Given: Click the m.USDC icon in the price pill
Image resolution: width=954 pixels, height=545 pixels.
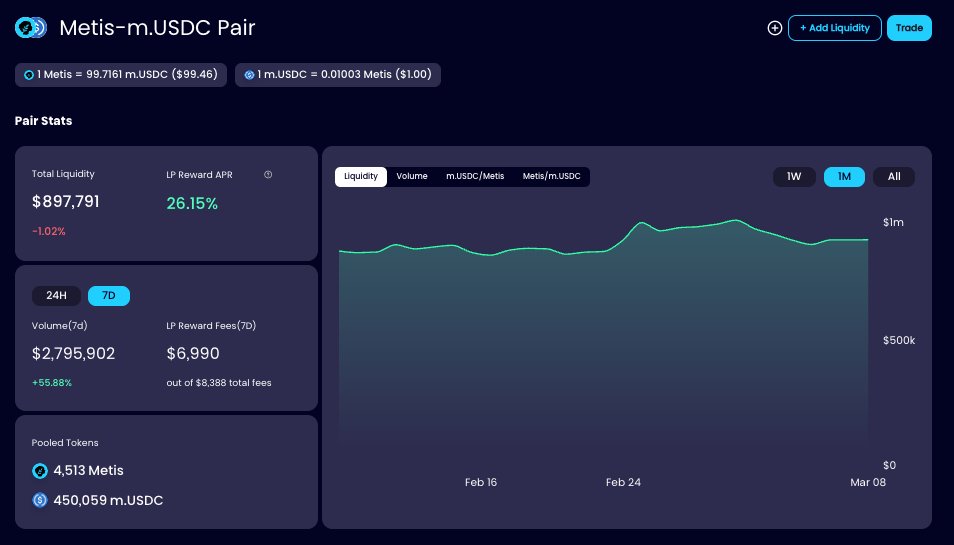Looking at the screenshot, I should click(249, 75).
